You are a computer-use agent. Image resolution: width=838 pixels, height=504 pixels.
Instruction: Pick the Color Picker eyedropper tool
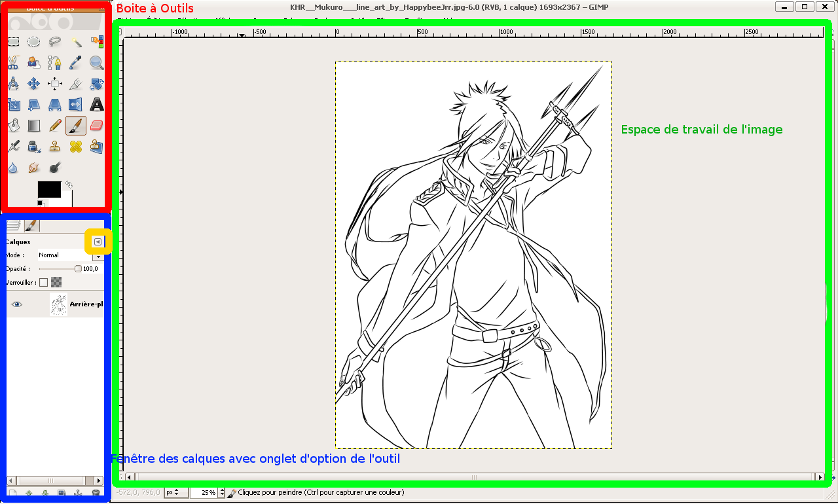click(76, 63)
